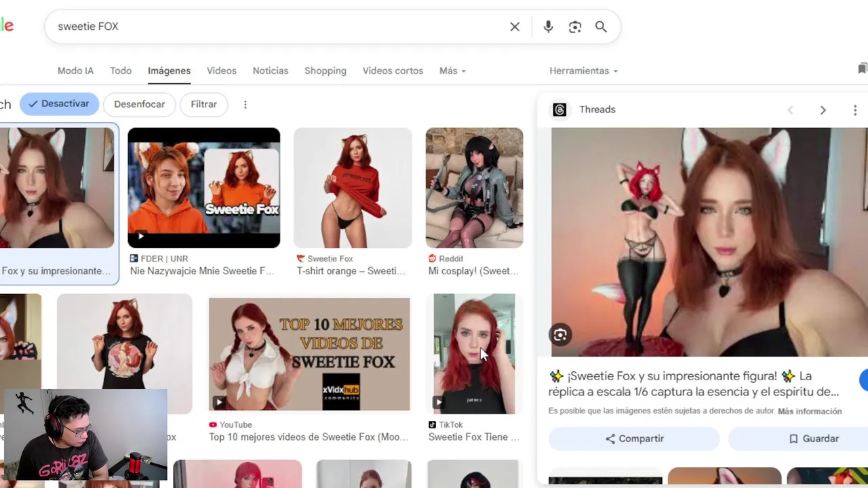Open the Top 10 mejores videos YouTube link
The width and height of the screenshot is (868, 488).
[x=309, y=437]
